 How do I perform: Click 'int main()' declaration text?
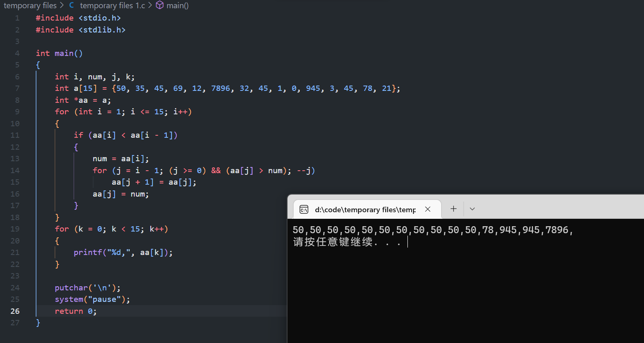(x=60, y=53)
